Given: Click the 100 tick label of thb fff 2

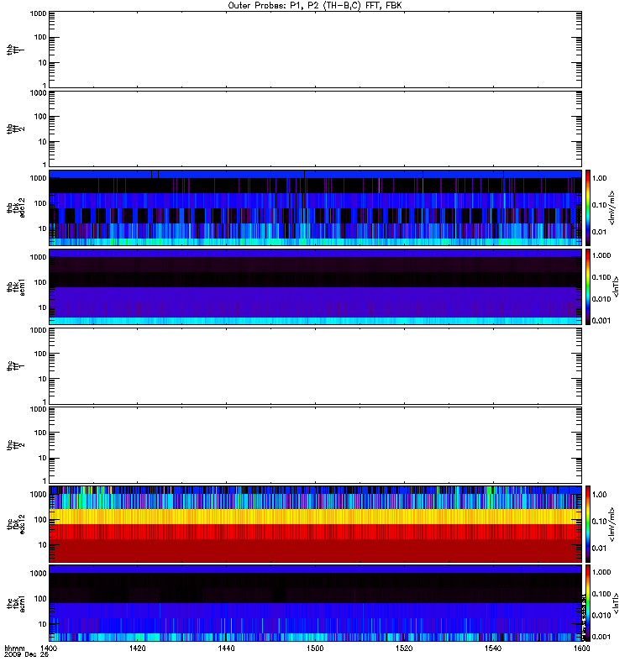Looking at the screenshot, I should point(40,117).
